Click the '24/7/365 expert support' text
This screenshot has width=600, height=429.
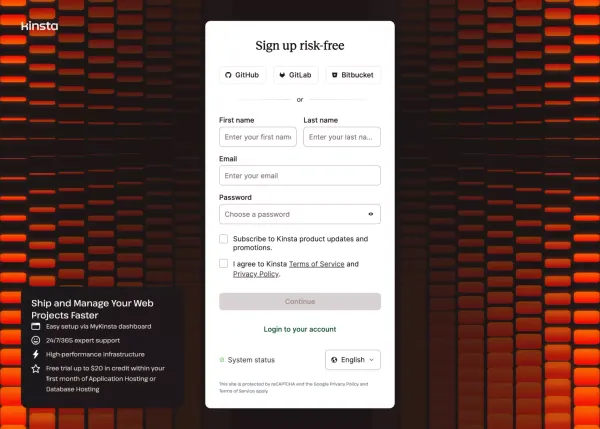click(x=83, y=341)
